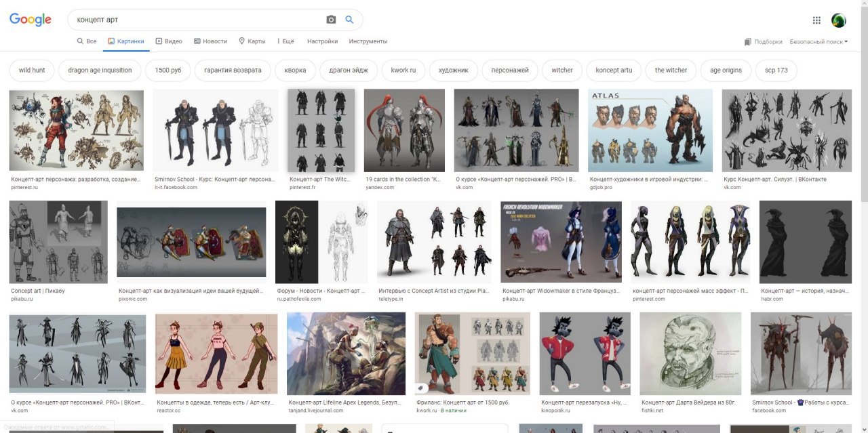The width and height of the screenshot is (868, 433).
Task: Select the драгон эйдж chip
Action: point(349,70)
